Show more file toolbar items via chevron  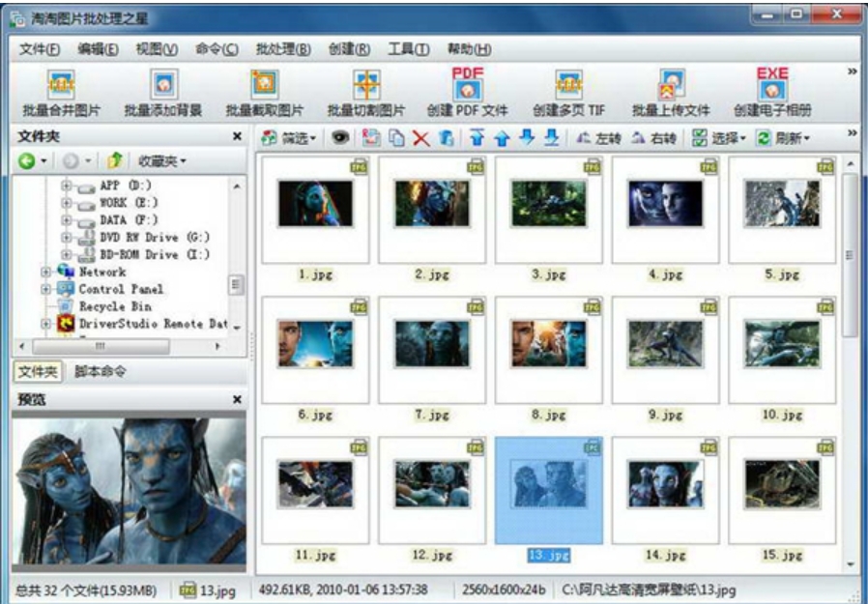[x=852, y=132]
